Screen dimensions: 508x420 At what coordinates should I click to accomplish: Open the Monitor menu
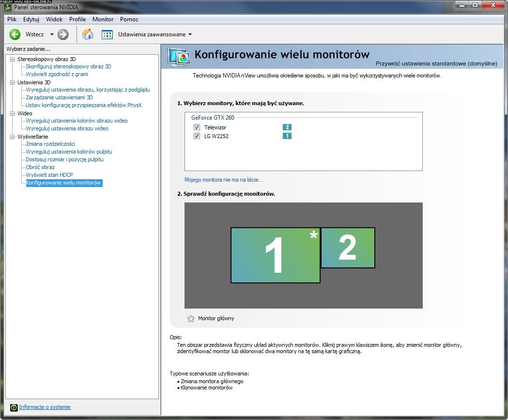click(103, 19)
